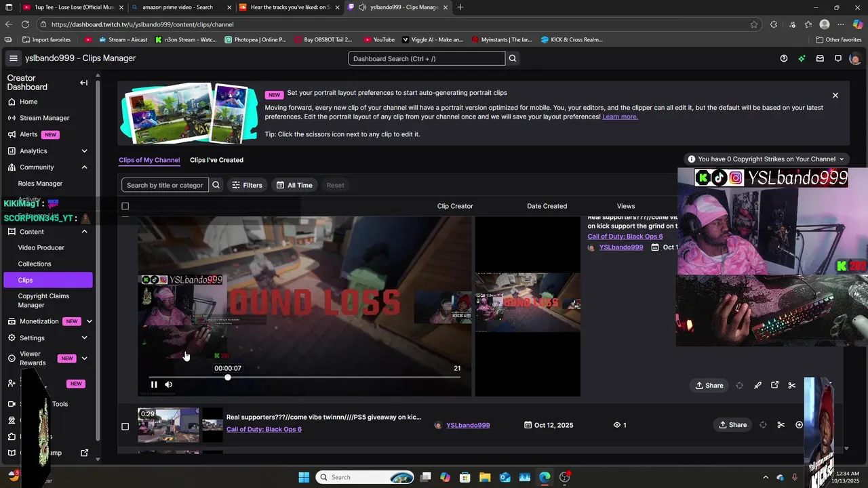This screenshot has width=868, height=488.
Task: Click the clip search magnifier icon
Action: (x=216, y=185)
